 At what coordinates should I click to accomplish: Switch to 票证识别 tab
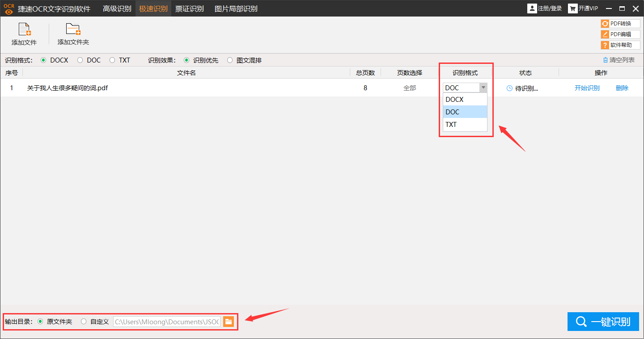[x=190, y=8]
